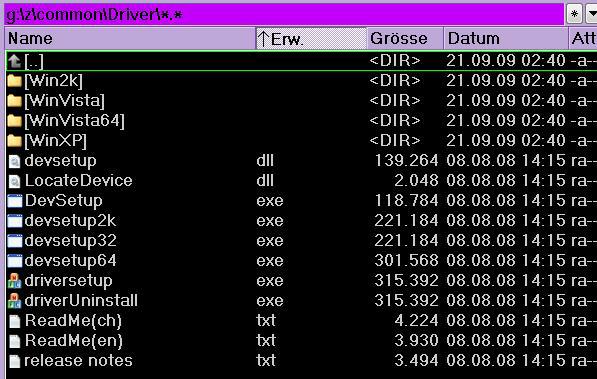Select the LocateDevice file name

point(78,181)
